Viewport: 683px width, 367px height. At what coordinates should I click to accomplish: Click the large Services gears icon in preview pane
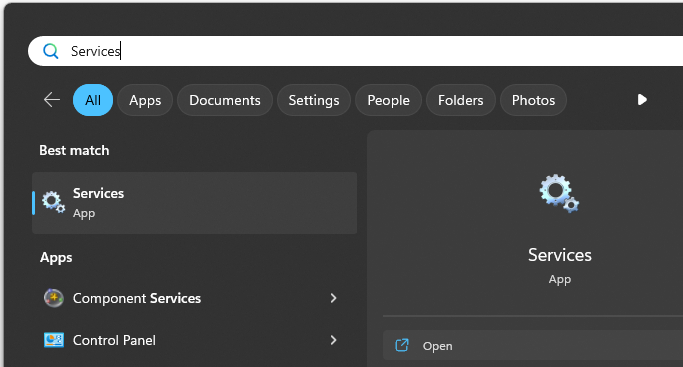tap(559, 193)
